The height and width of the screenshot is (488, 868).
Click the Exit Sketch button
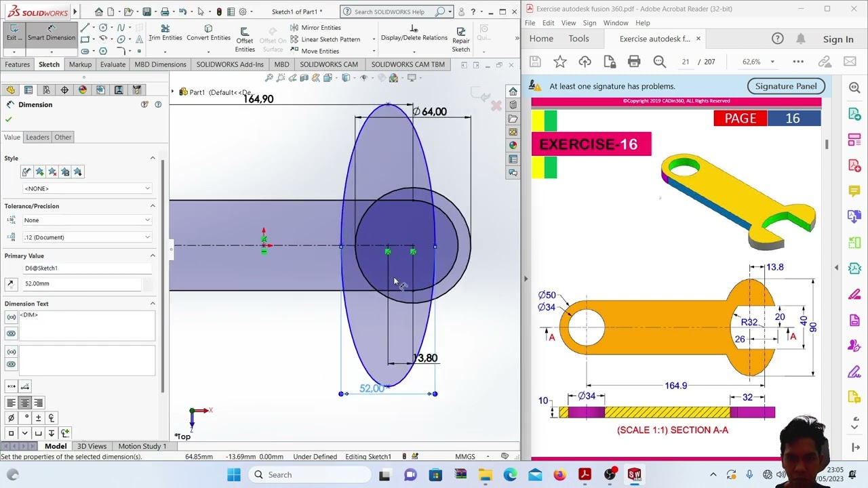point(14,33)
